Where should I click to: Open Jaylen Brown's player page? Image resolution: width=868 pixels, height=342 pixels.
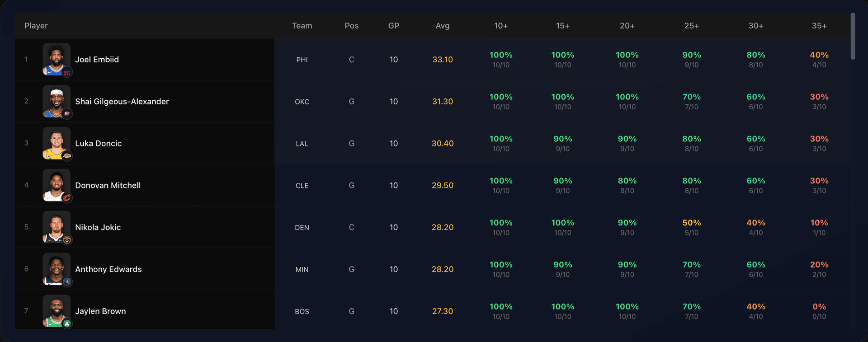100,311
